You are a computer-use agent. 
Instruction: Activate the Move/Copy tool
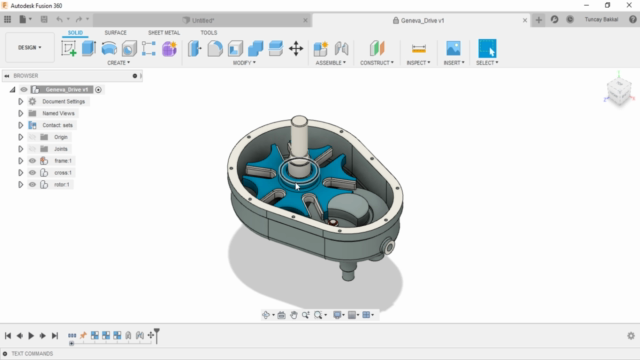coord(296,49)
